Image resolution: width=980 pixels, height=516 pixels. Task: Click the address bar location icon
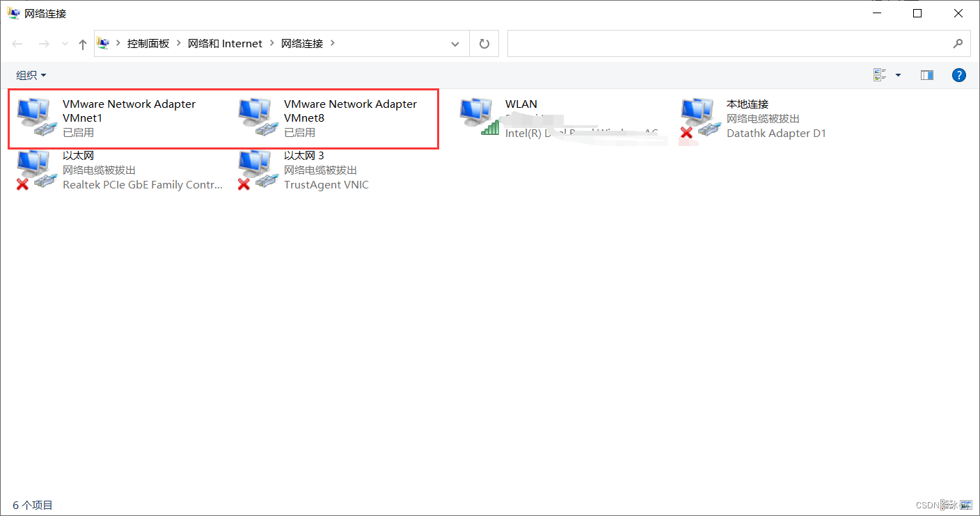pos(103,43)
